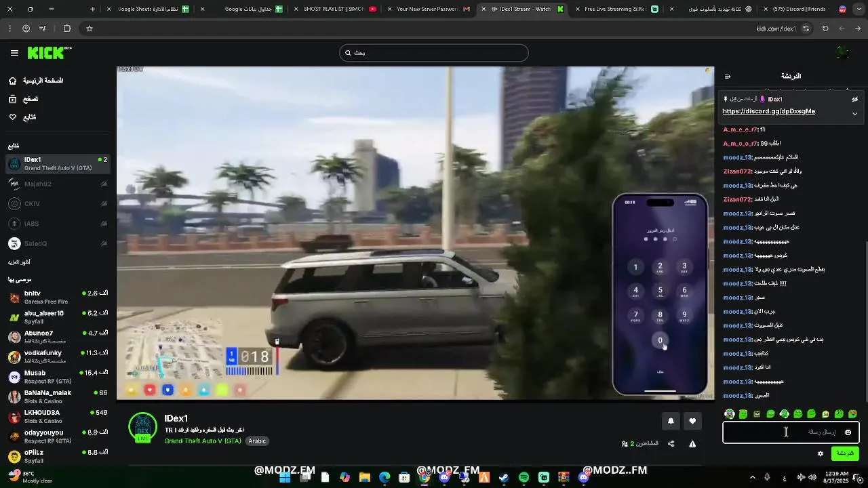Open 5aledQ channel in followed list
Screen dimensions: 868x488
click(58, 243)
